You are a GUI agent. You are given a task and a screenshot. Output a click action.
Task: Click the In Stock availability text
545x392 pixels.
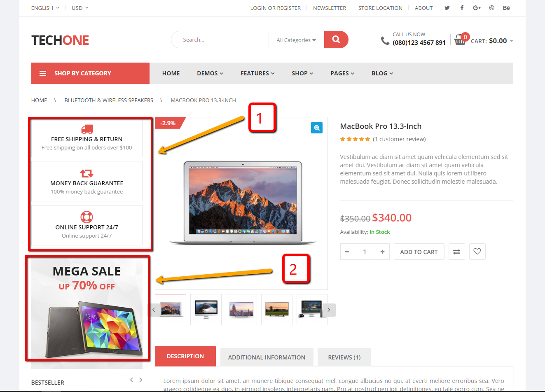[379, 232]
